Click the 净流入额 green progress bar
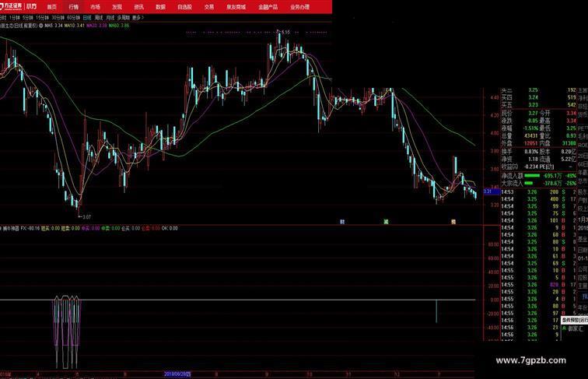This screenshot has height=379, width=588. pyautogui.click(x=532, y=175)
